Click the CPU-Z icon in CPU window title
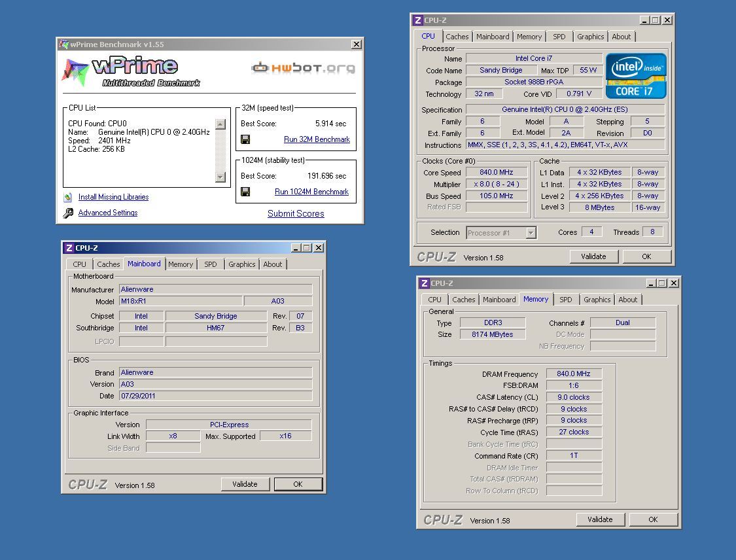736x560 pixels. 418,20
